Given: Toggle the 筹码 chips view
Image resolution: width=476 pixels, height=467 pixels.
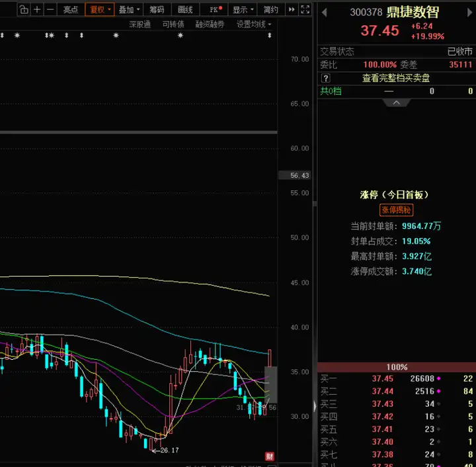Looking at the screenshot, I should (157, 10).
